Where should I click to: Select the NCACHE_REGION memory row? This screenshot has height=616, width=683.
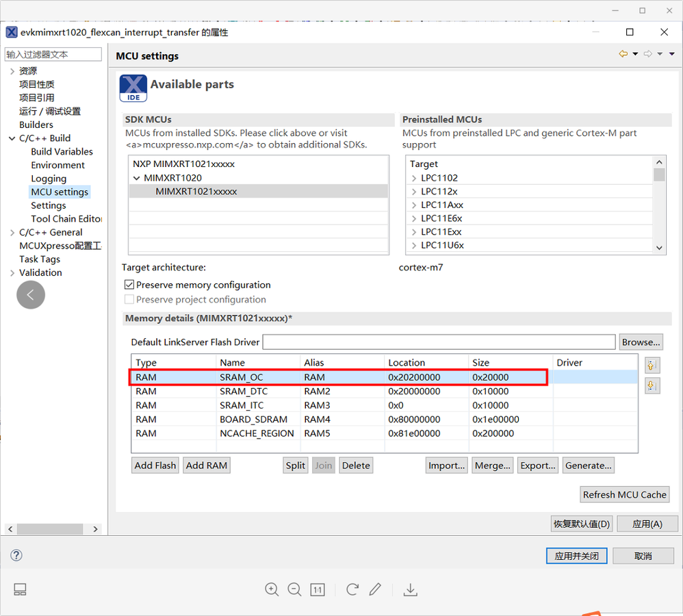coord(384,433)
